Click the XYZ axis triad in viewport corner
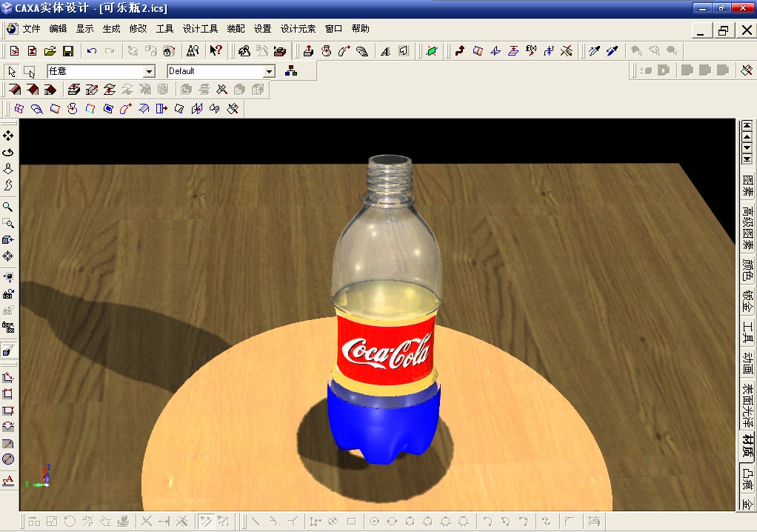The image size is (757, 532). (x=39, y=476)
